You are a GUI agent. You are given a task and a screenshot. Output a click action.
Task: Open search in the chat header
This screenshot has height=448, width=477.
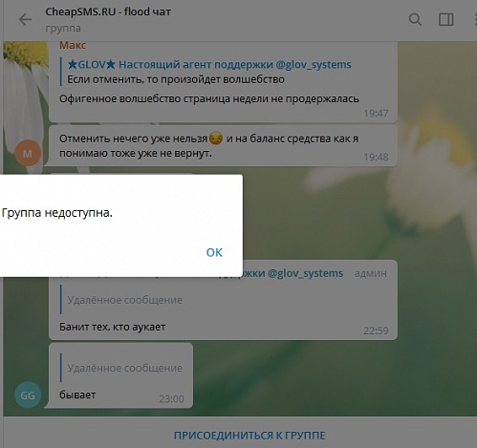click(415, 20)
